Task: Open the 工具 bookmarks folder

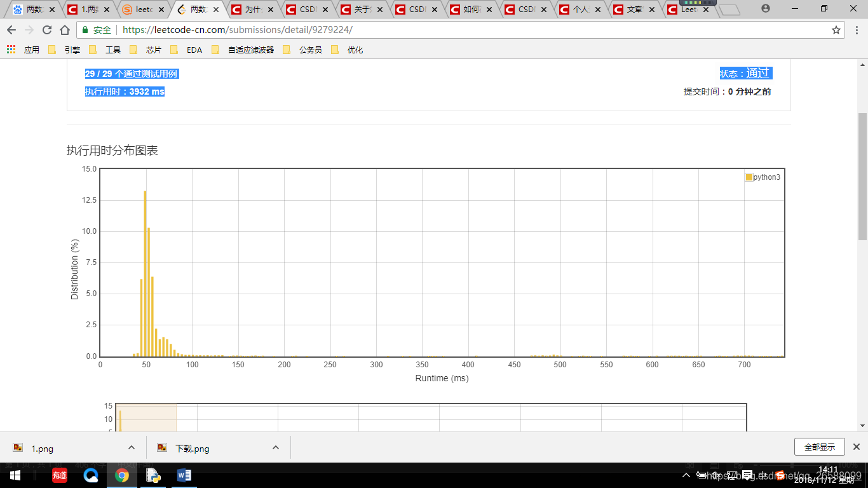Action: (105, 50)
